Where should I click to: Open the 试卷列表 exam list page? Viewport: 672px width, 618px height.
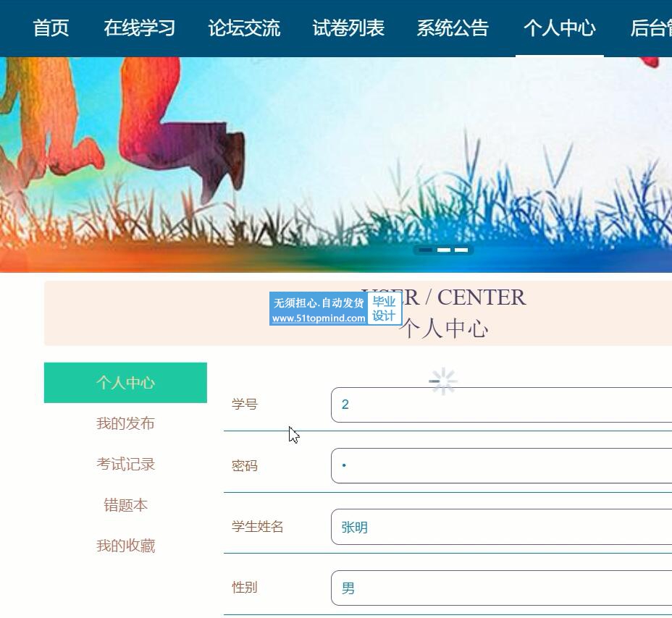coord(348,28)
